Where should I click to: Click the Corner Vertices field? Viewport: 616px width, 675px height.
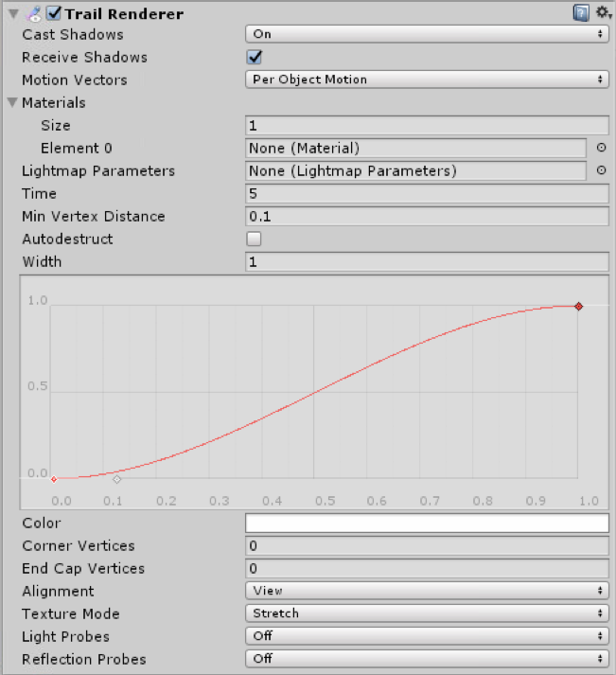click(427, 545)
